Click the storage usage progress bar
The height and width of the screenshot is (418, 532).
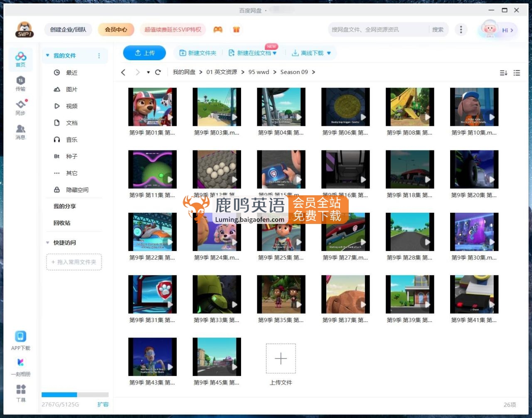tap(75, 395)
